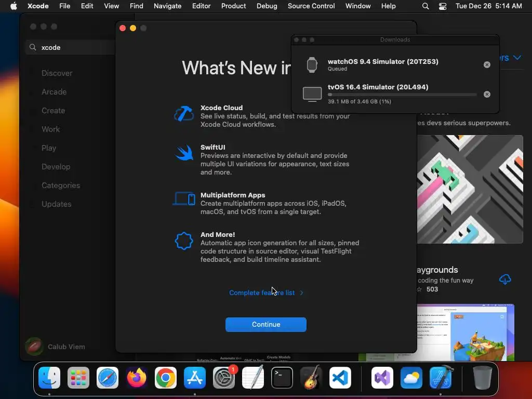Screen dimensions: 532x399
Task: Open the Help menu
Action: point(388,6)
